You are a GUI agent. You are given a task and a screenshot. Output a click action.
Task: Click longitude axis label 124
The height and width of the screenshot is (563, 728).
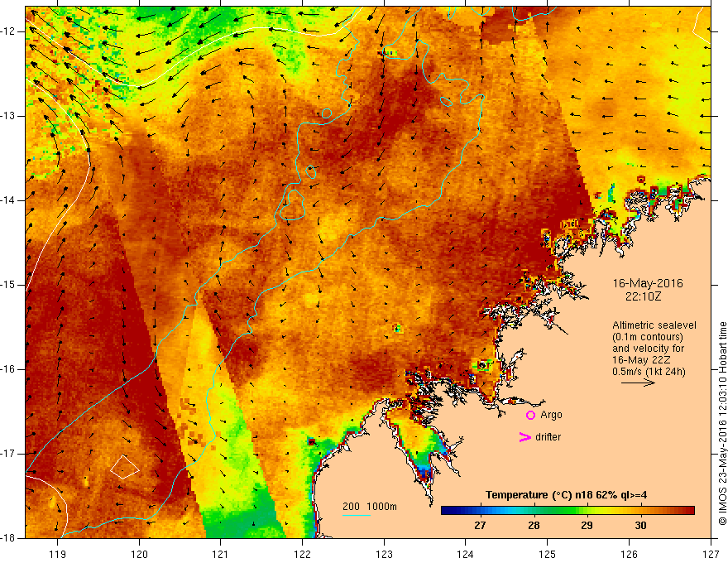tap(465, 554)
